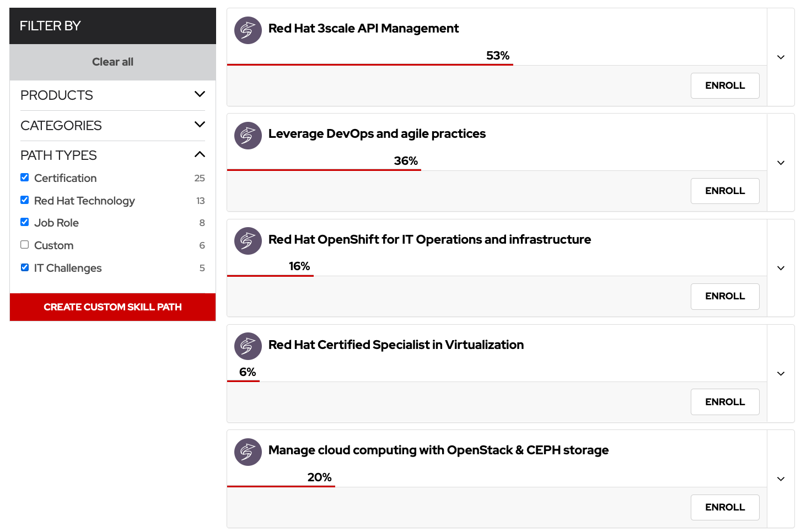Click the Manage cloud computing skill path icon
801x532 pixels.
coord(248,452)
